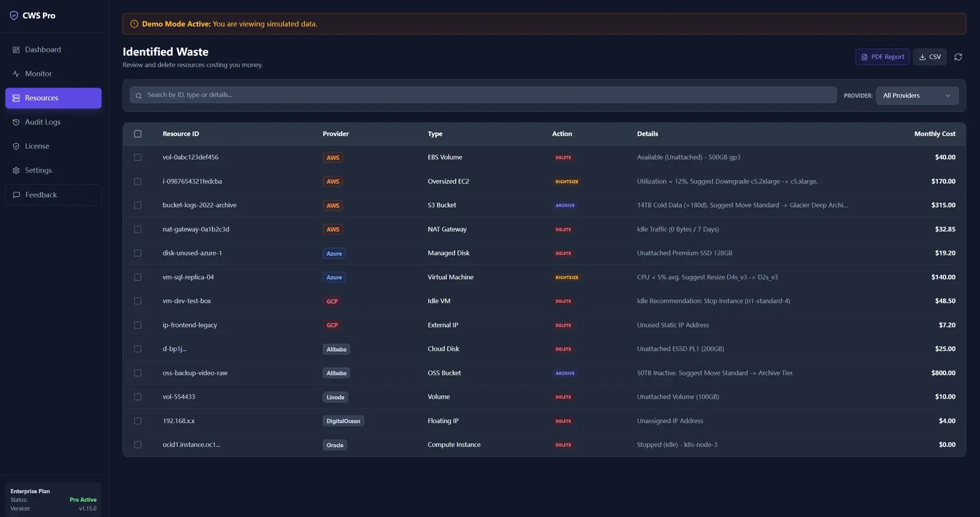Click the Alibaba badge on oss-backup-video-raw row
The width and height of the screenshot is (980, 517).
click(x=336, y=373)
